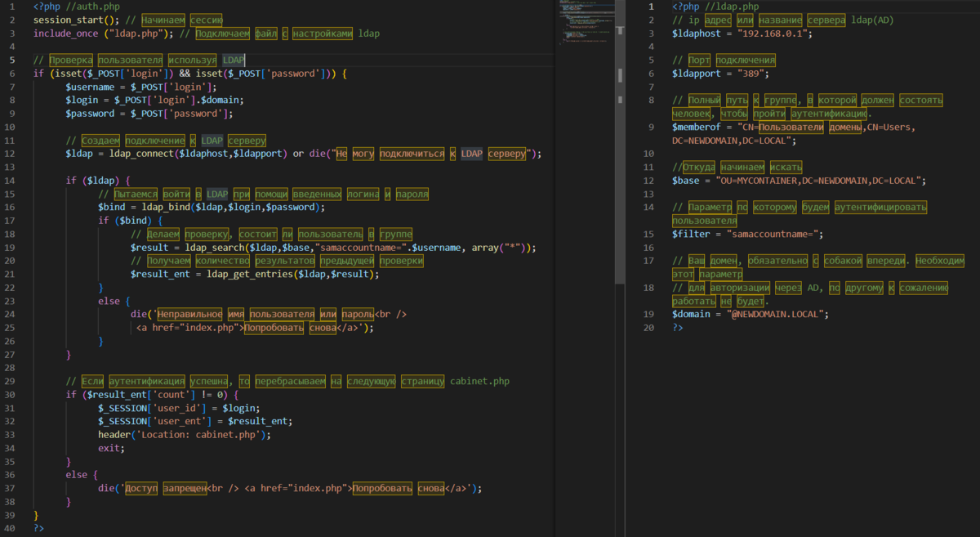980x537 pixels.
Task: Click comment 'Порт подключения'
Action: (724, 60)
